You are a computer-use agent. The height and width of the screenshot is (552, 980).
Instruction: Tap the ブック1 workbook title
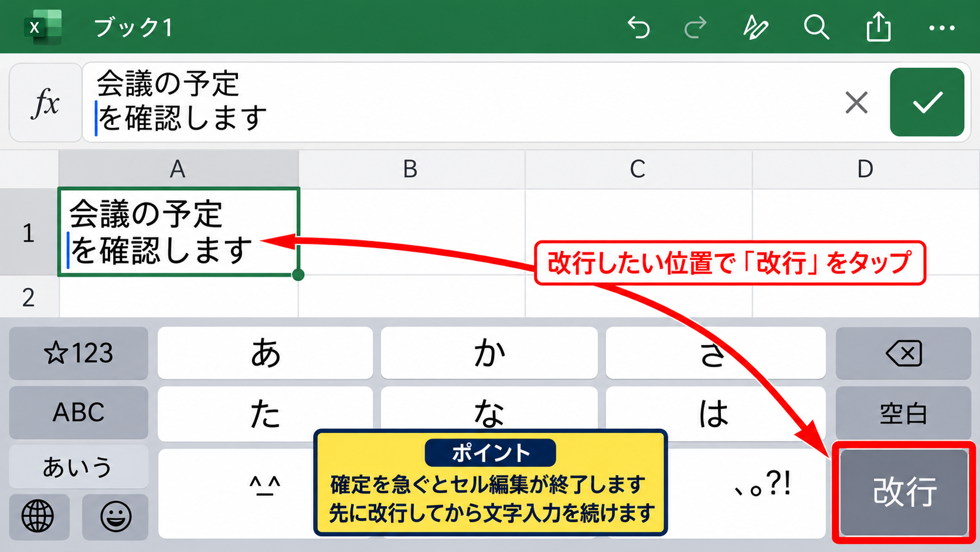[133, 28]
